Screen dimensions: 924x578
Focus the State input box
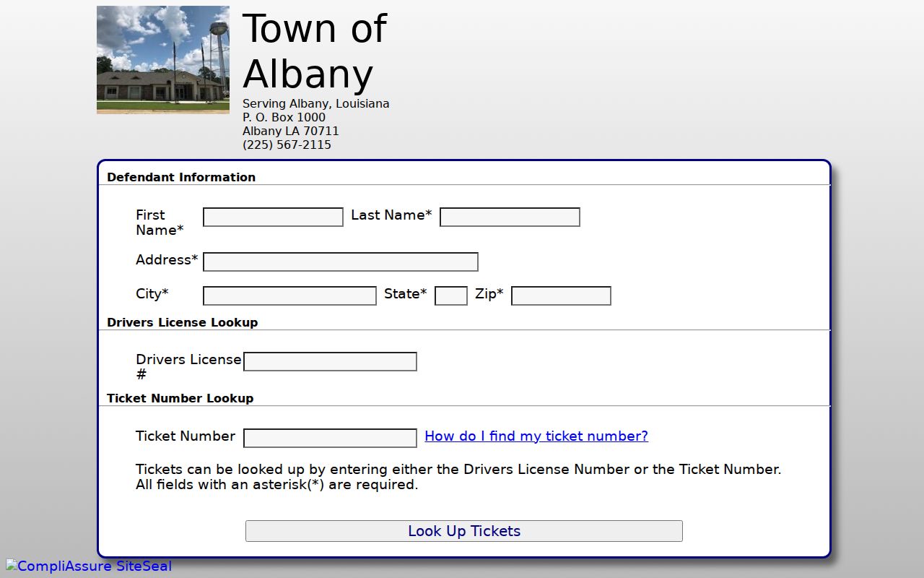(x=451, y=296)
